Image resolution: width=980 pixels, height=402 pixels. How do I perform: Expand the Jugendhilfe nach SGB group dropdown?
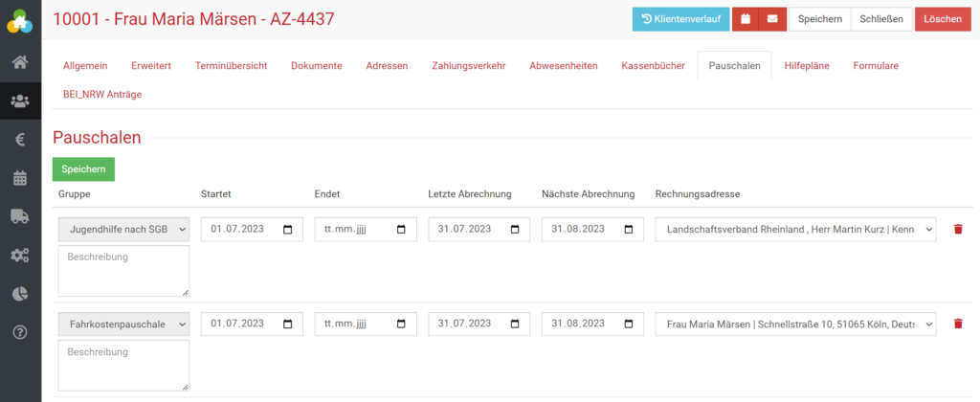point(124,230)
